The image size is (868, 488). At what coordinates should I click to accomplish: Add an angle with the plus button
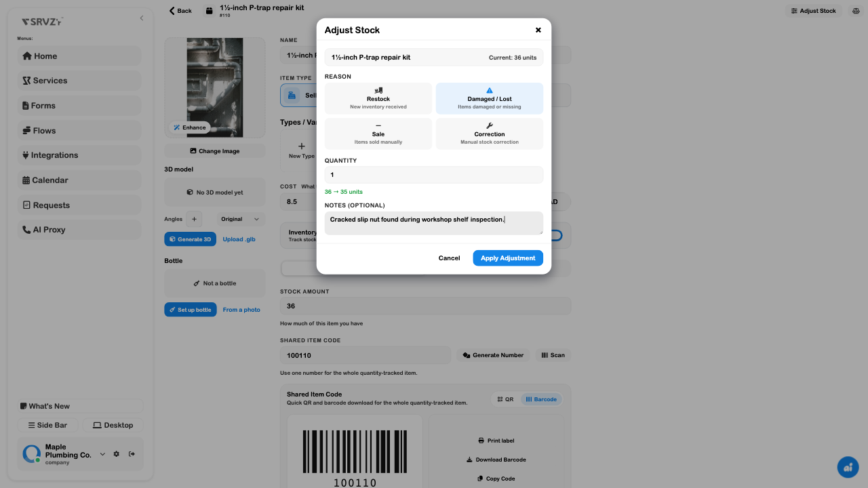click(x=194, y=219)
